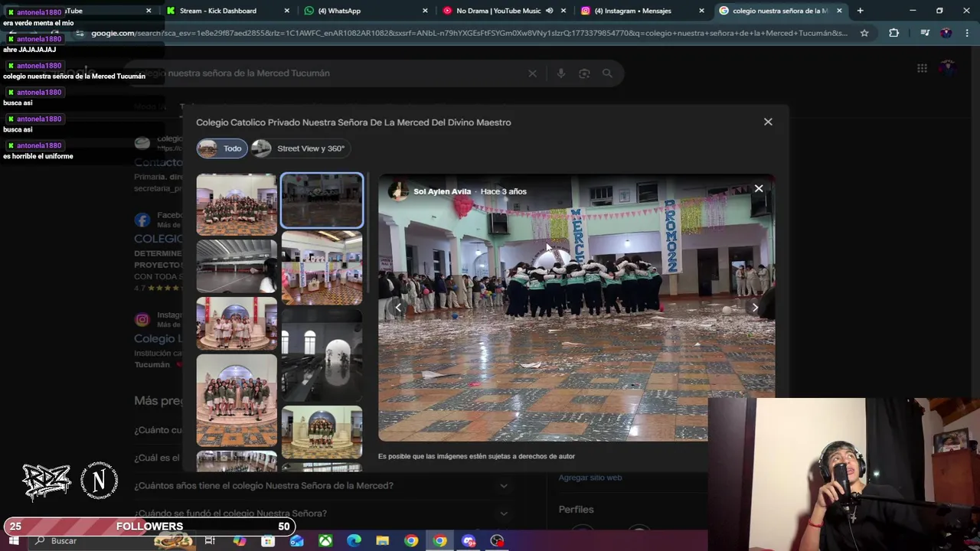The height and width of the screenshot is (551, 980).
Task: Start voice search with microphone icon
Action: [x=561, y=73]
